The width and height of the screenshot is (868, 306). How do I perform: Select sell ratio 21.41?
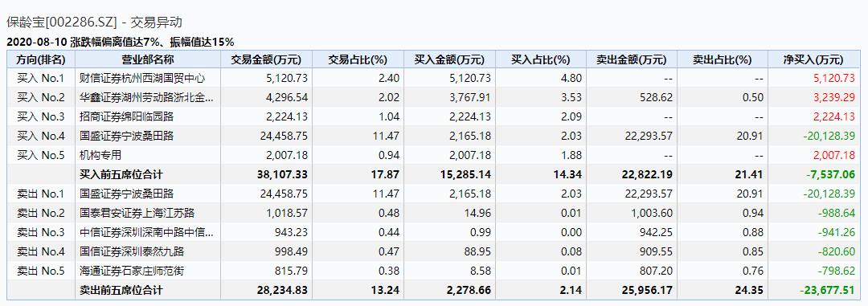click(x=749, y=175)
